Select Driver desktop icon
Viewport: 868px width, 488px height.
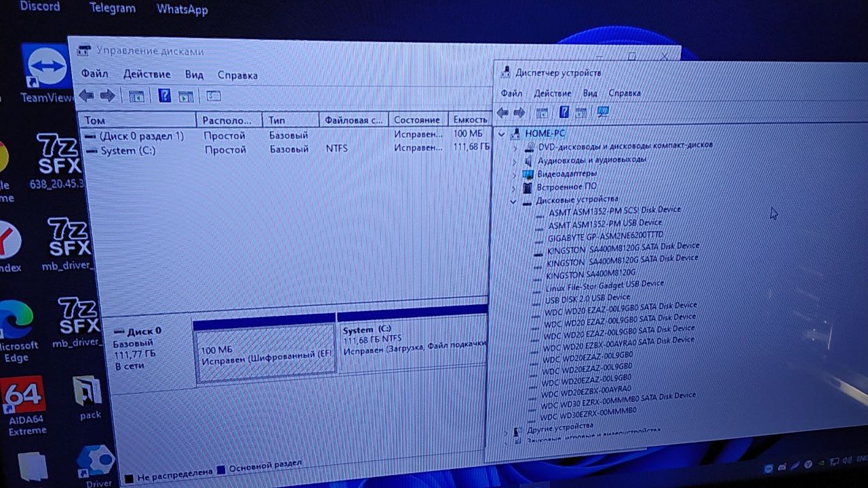tap(96, 466)
